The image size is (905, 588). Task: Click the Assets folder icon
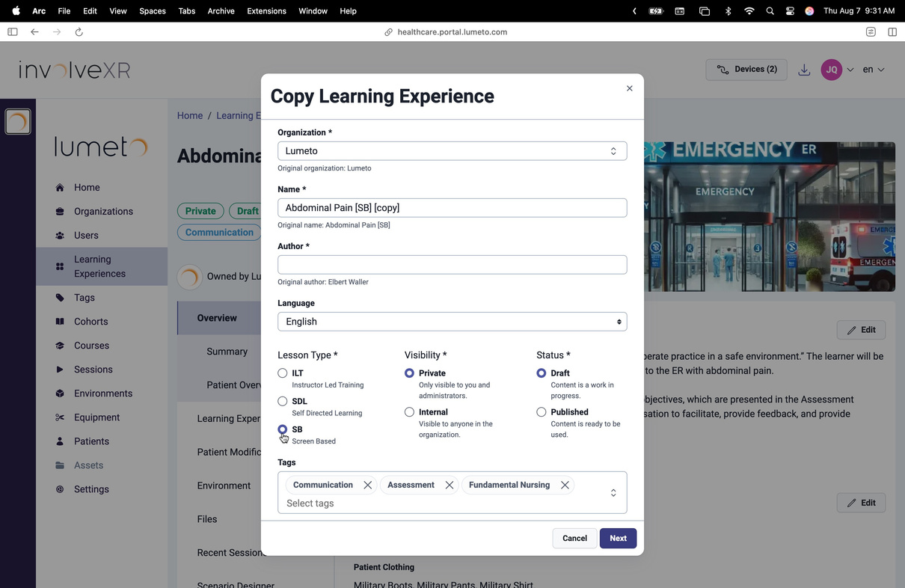[60, 465]
